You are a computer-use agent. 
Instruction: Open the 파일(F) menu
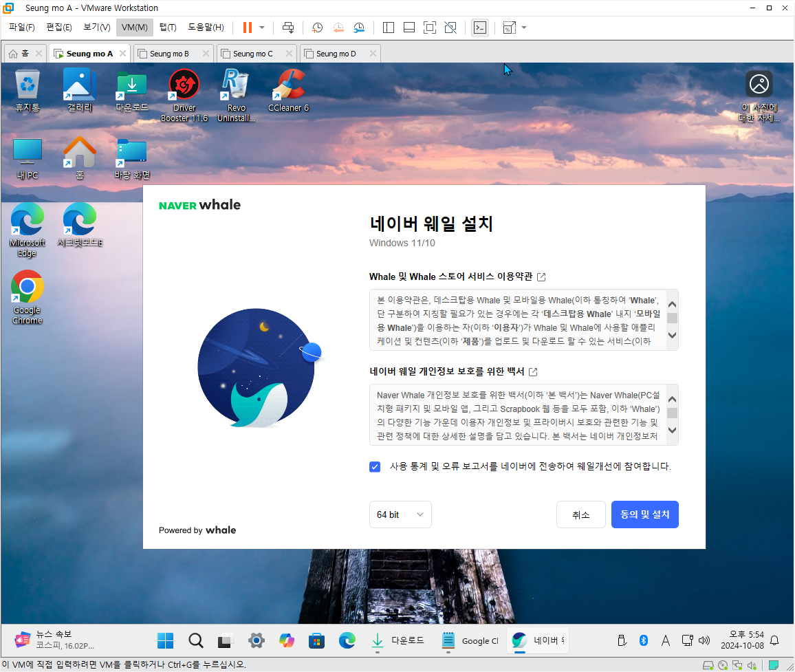[x=22, y=27]
